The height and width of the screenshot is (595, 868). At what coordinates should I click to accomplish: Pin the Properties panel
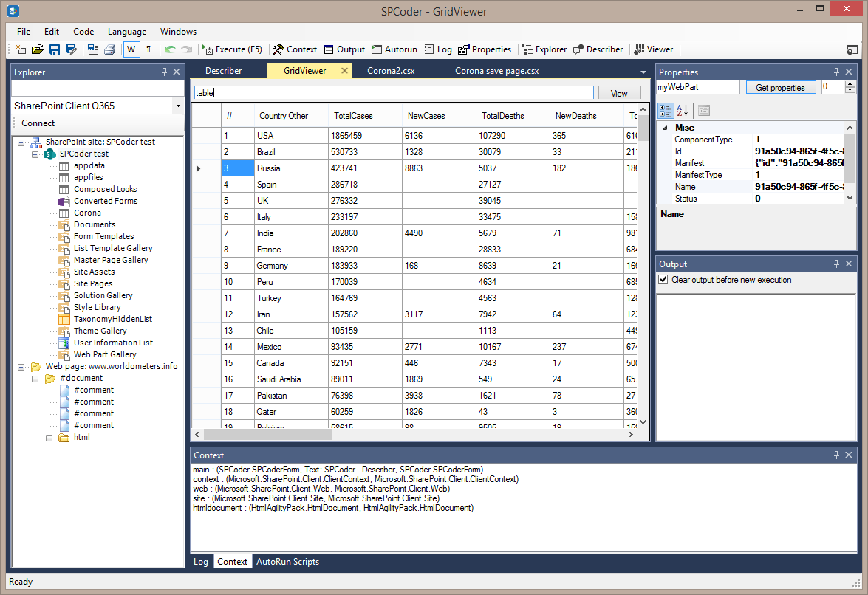(x=836, y=72)
